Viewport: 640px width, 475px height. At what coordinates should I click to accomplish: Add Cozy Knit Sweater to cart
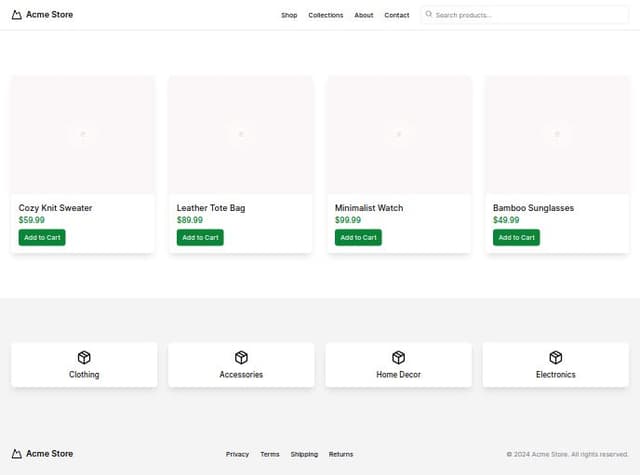pyautogui.click(x=42, y=238)
